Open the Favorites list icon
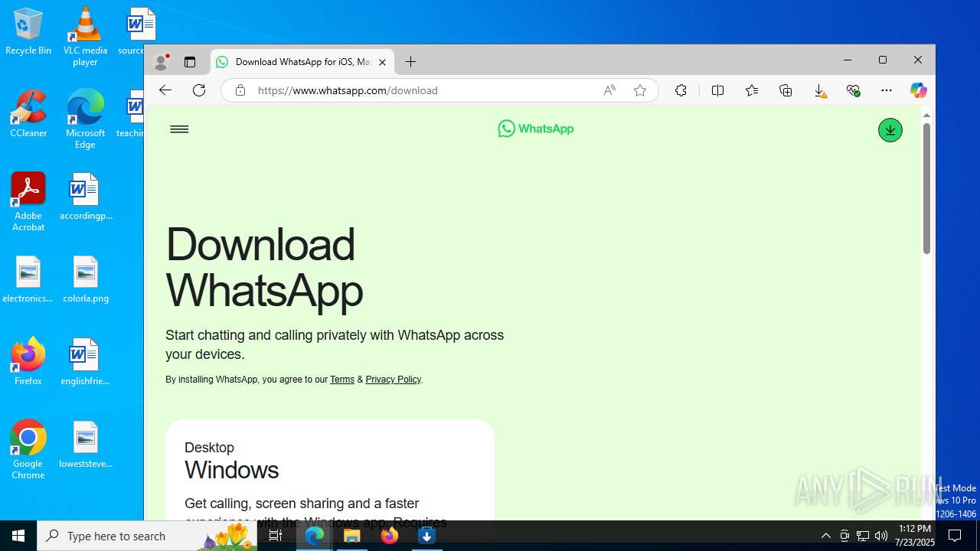The image size is (980, 551). pyautogui.click(x=752, y=90)
